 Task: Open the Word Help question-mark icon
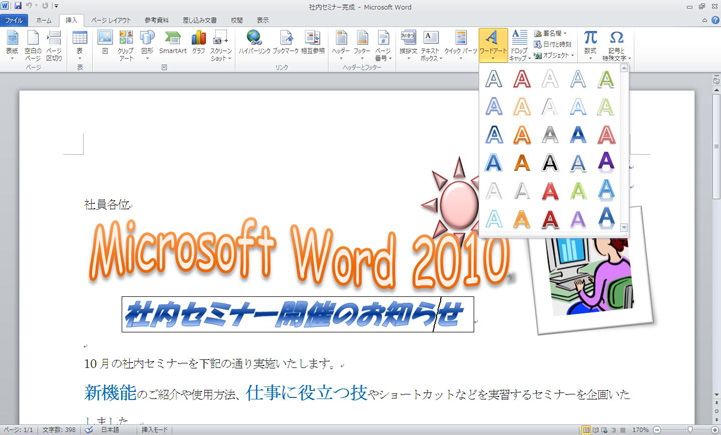(x=715, y=20)
